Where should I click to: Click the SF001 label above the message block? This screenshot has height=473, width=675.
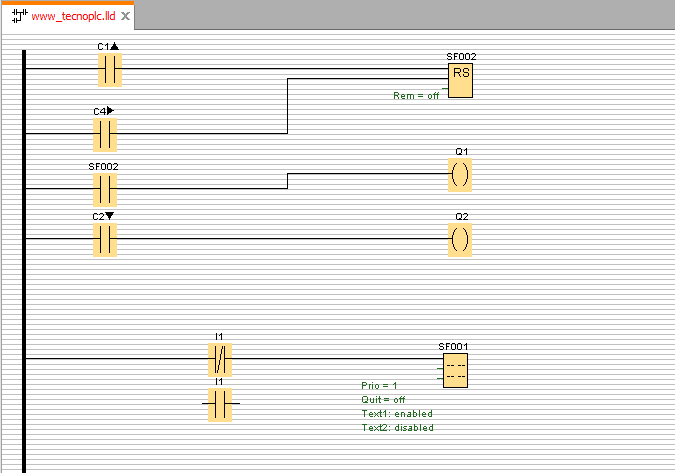coord(453,347)
